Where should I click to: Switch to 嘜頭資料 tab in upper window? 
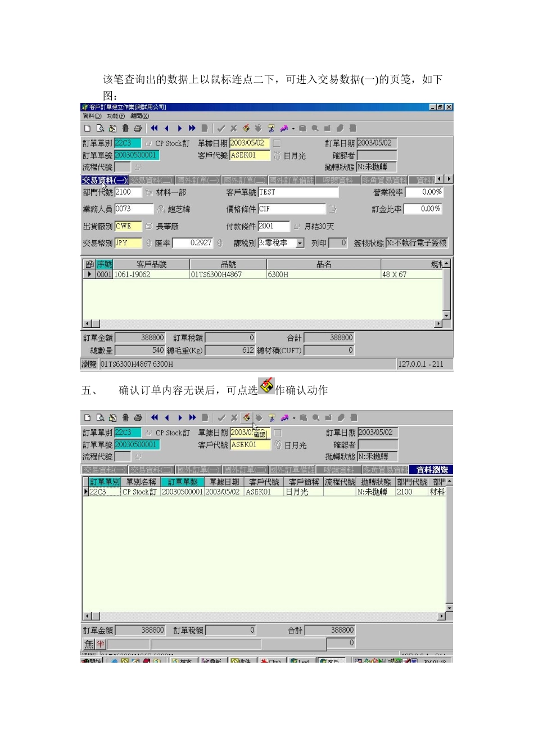338,180
